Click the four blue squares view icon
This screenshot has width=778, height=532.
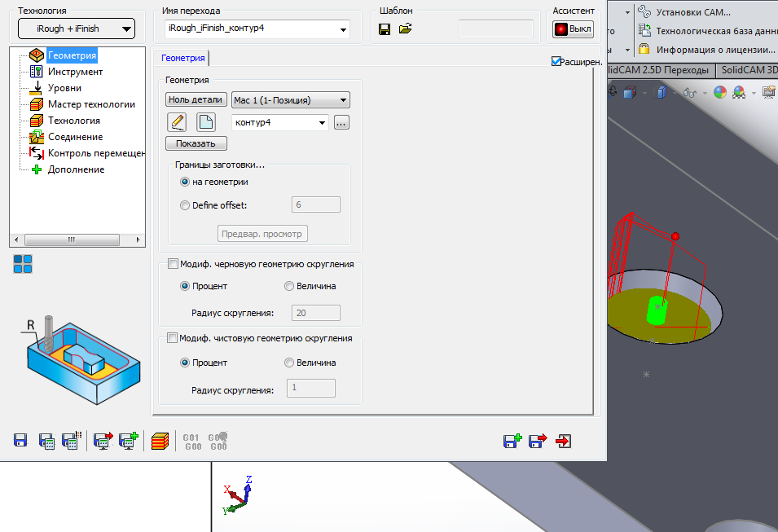click(23, 264)
